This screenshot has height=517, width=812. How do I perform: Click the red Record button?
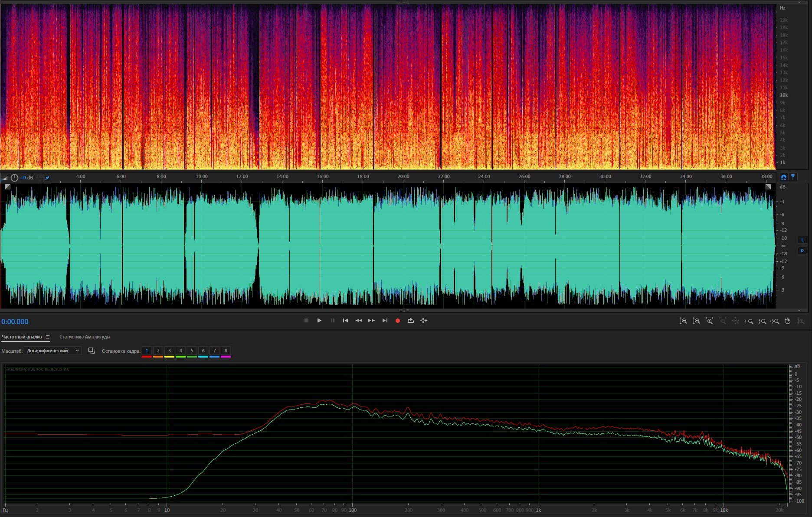[x=397, y=321]
